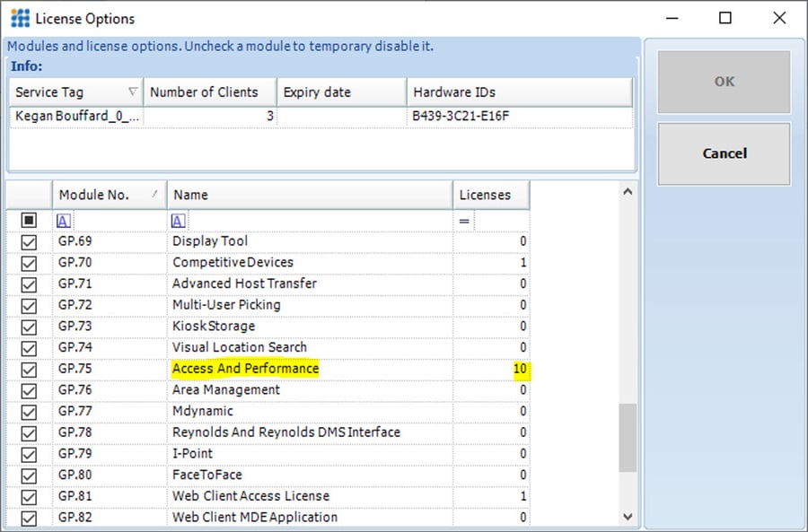Uncheck GP.82 Web Client MDE Application
Viewport: 808px width, 532px height.
pos(29,518)
